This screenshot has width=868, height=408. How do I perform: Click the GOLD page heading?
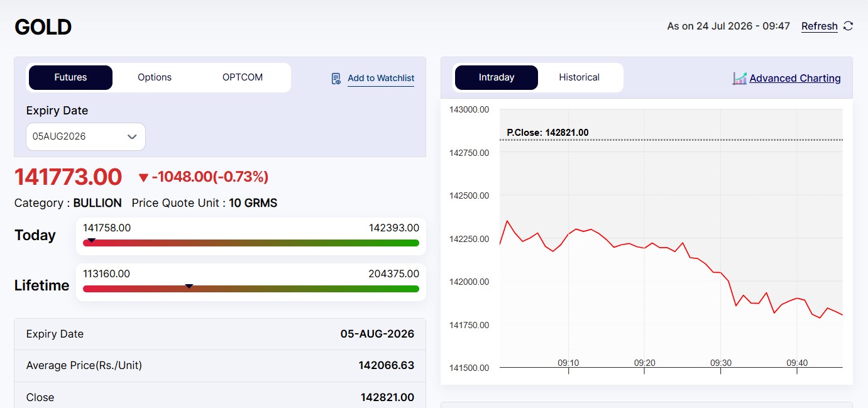click(43, 27)
